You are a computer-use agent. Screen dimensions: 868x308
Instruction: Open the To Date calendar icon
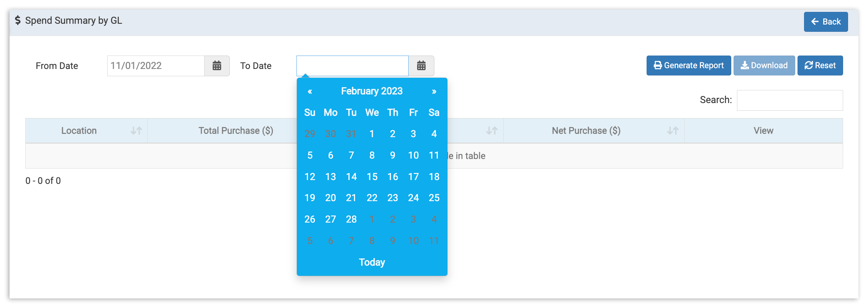pos(422,66)
